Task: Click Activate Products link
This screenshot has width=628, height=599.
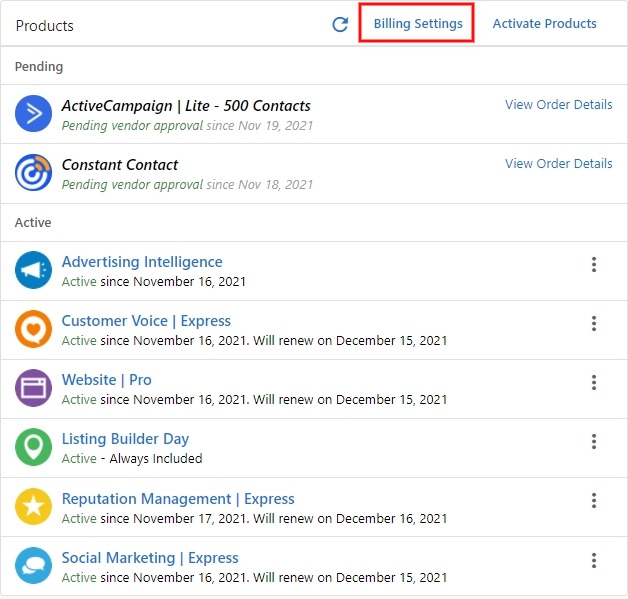Action: (x=544, y=24)
